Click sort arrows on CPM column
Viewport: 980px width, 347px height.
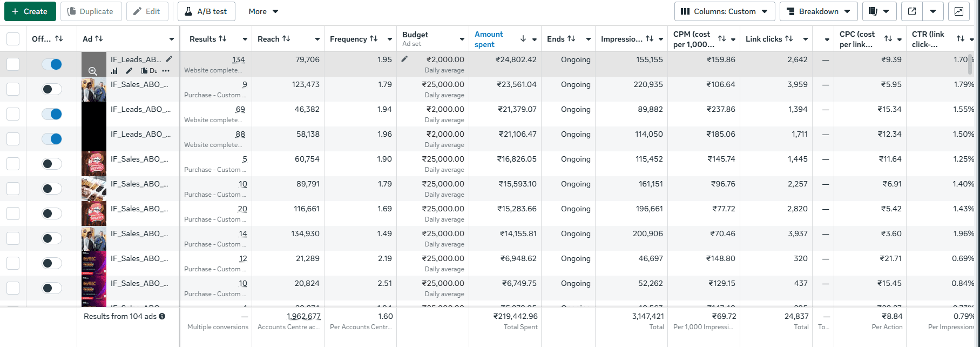coord(722,39)
